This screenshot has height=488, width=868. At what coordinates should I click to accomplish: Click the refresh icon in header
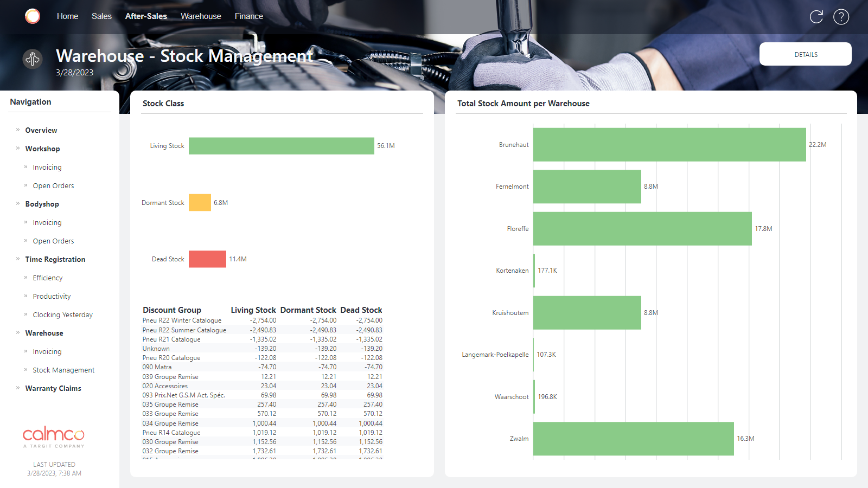tap(816, 17)
